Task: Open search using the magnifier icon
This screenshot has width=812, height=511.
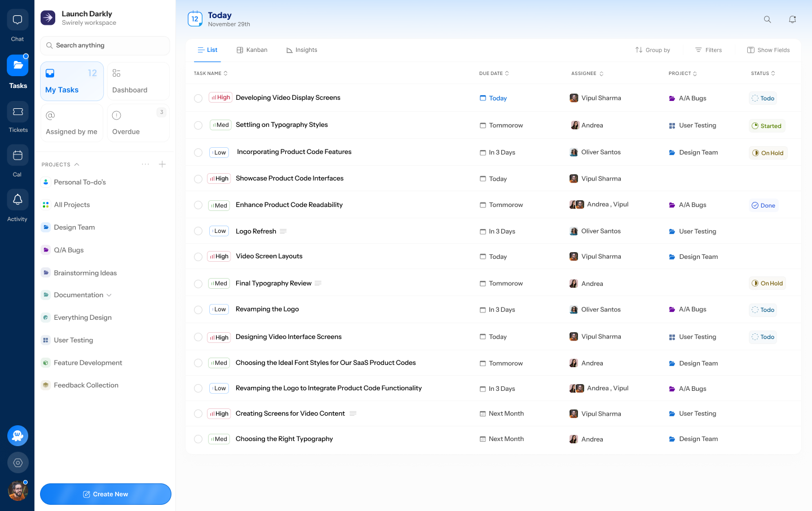Action: point(767,19)
